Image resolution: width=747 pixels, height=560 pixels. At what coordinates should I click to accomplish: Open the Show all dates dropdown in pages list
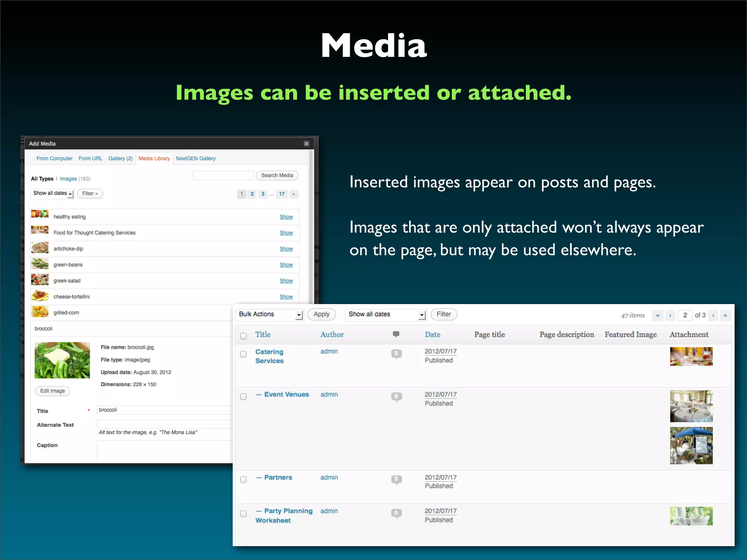[386, 315]
